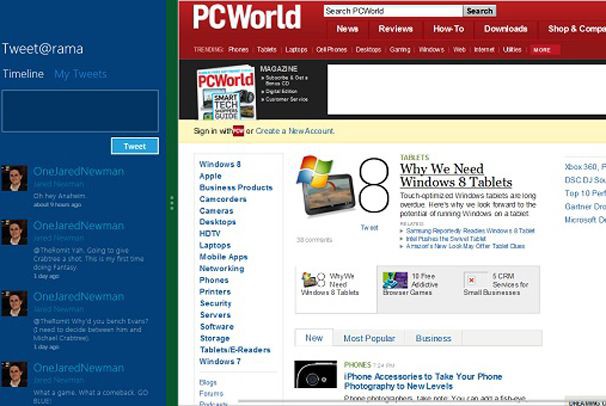The height and width of the screenshot is (406, 606).
Task: Open Amazon's New Look related link
Action: click(x=465, y=246)
